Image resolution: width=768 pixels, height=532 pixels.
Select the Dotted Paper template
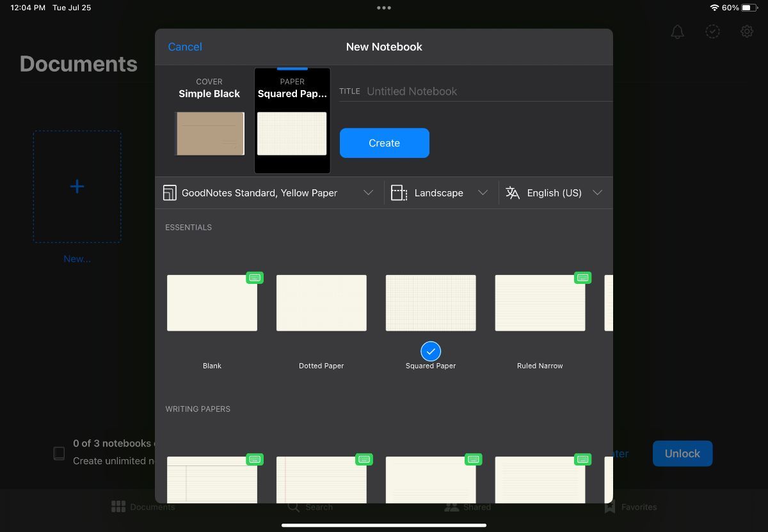(x=321, y=302)
